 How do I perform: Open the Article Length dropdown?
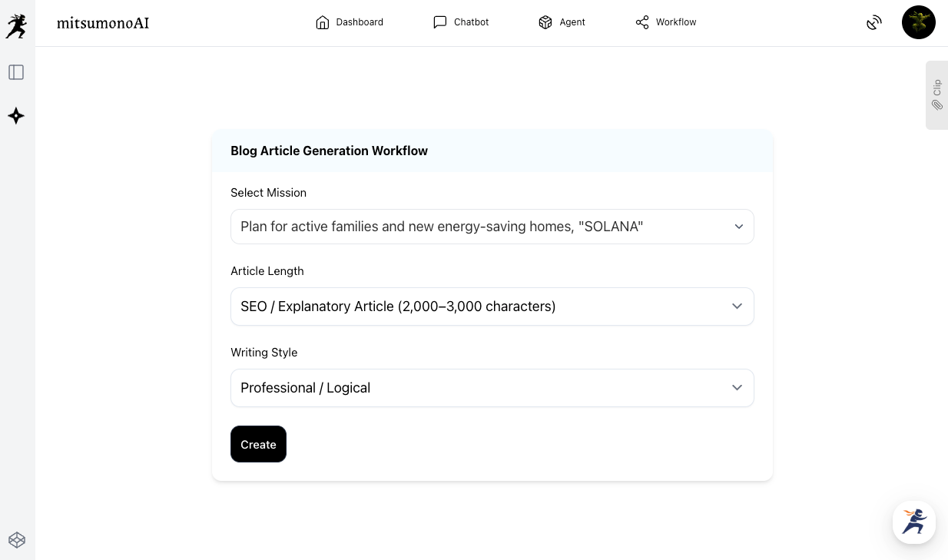pyautogui.click(x=492, y=307)
